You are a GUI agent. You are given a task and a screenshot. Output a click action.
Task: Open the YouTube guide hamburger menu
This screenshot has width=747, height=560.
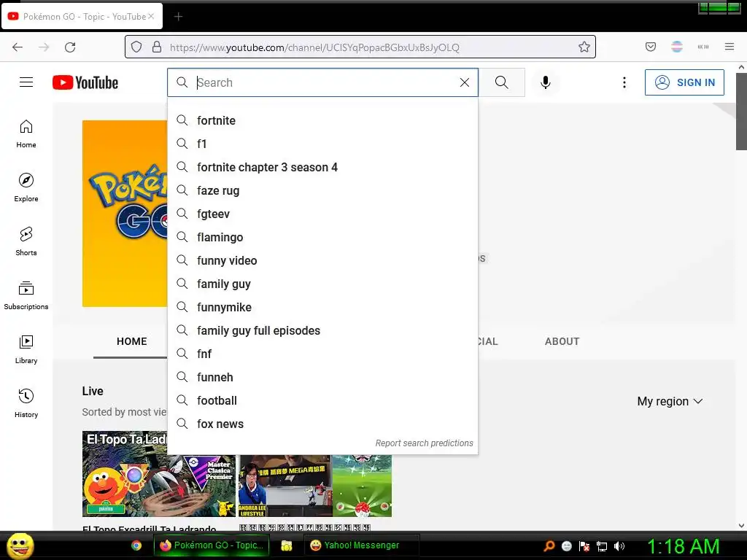(x=26, y=82)
